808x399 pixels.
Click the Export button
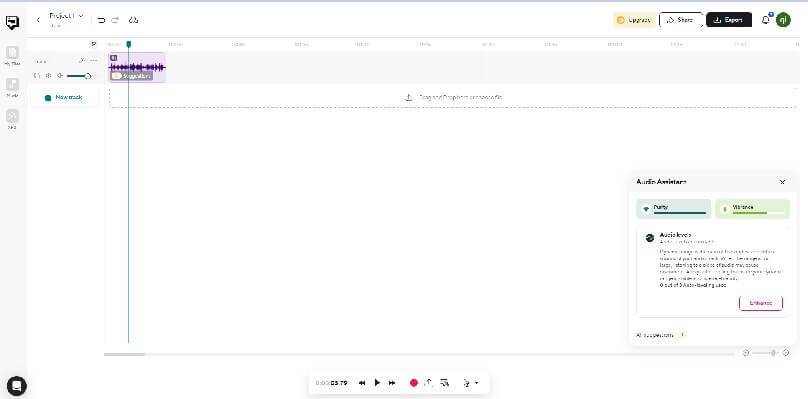(x=729, y=20)
